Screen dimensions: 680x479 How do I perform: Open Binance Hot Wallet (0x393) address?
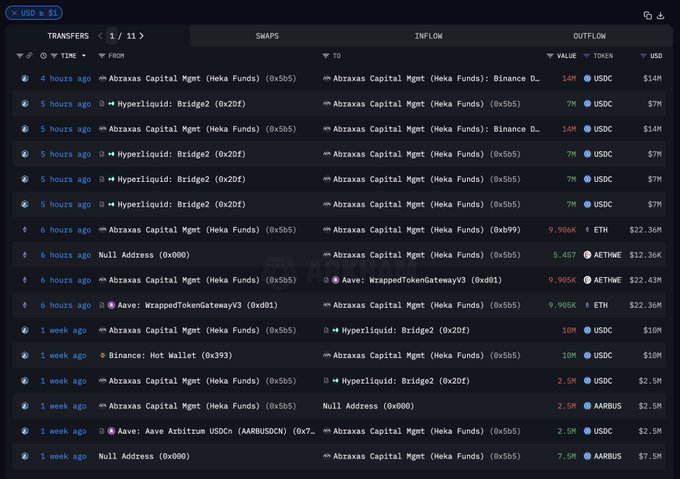click(x=170, y=355)
